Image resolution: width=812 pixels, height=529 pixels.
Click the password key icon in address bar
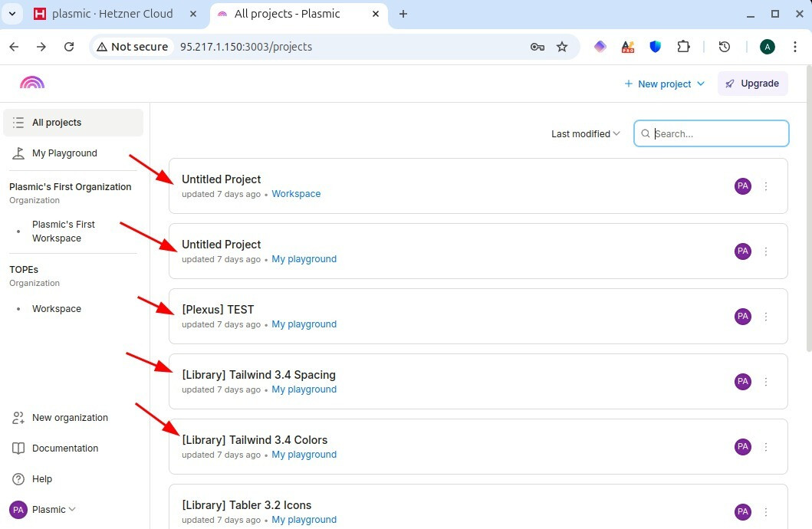point(537,47)
